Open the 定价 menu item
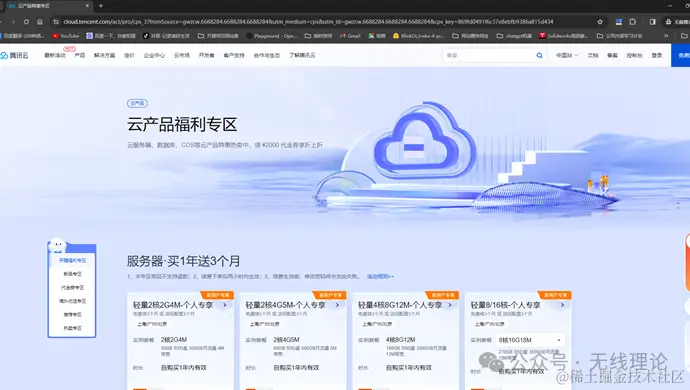Image resolution: width=690 pixels, height=390 pixels. coord(129,55)
